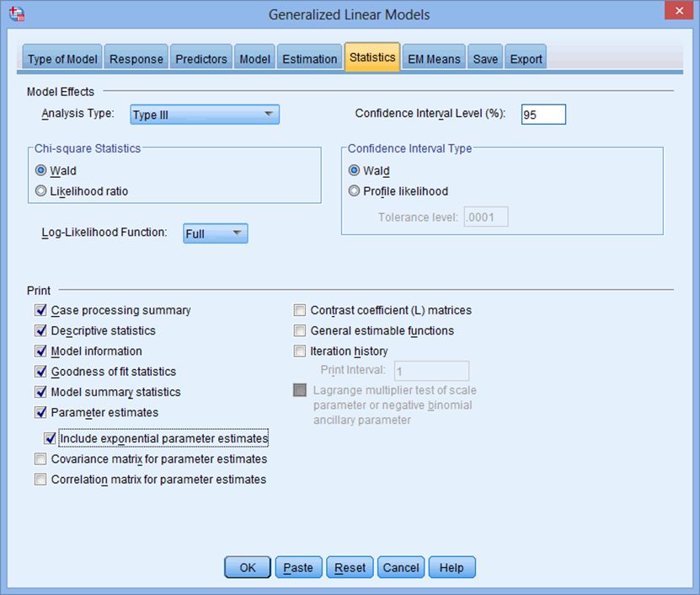Click the Reset button
The height and width of the screenshot is (595, 700).
pyautogui.click(x=350, y=567)
